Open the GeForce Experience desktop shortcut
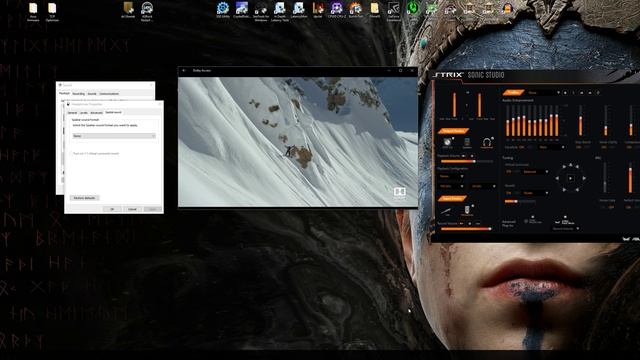Image resolution: width=640 pixels, height=360 pixels. click(393, 10)
